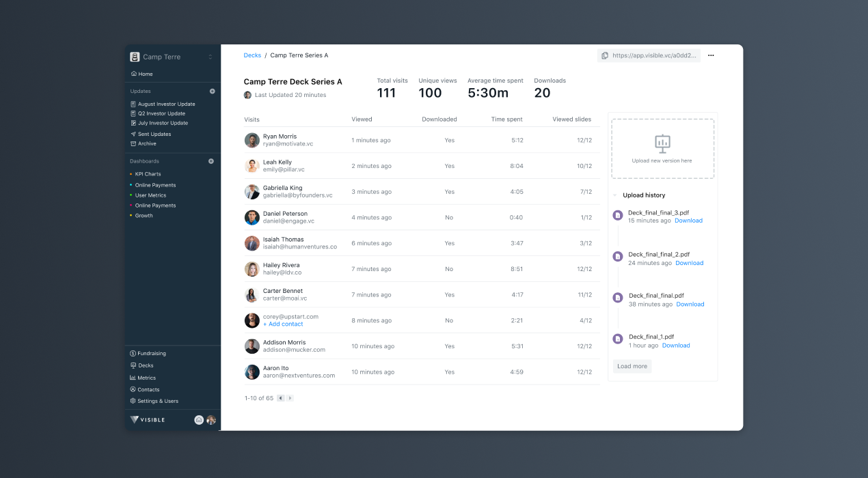Click the purple file icon for Deck_final_final_3.pdf
The image size is (868, 478).
(618, 216)
